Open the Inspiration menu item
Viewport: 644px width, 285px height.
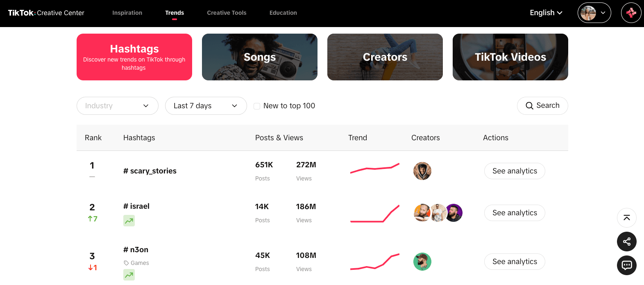[x=127, y=13]
